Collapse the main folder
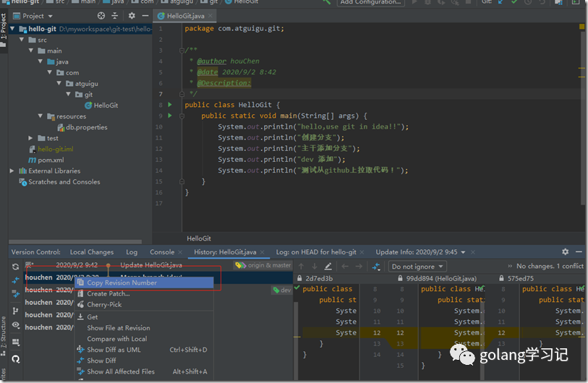This screenshot has width=588, height=383. pos(31,50)
